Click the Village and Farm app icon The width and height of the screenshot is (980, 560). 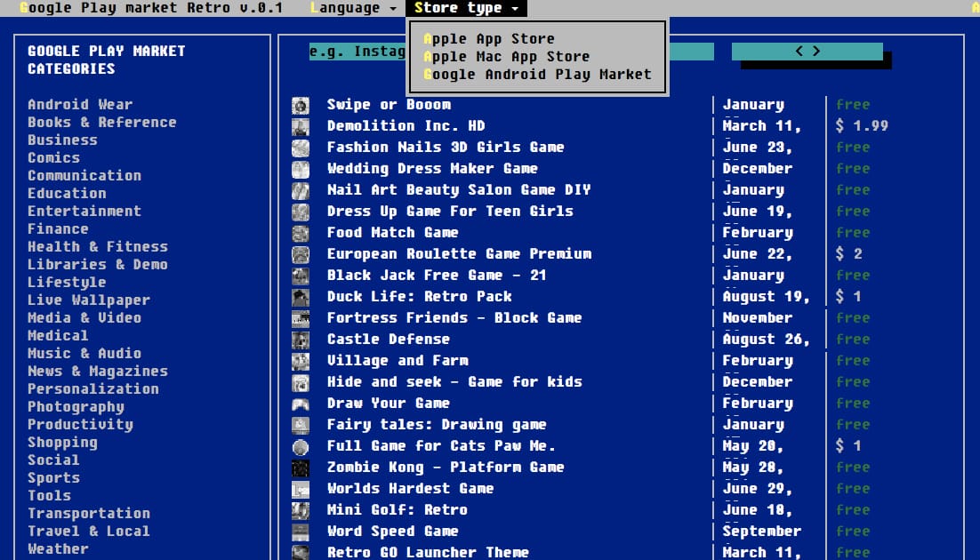tap(301, 361)
